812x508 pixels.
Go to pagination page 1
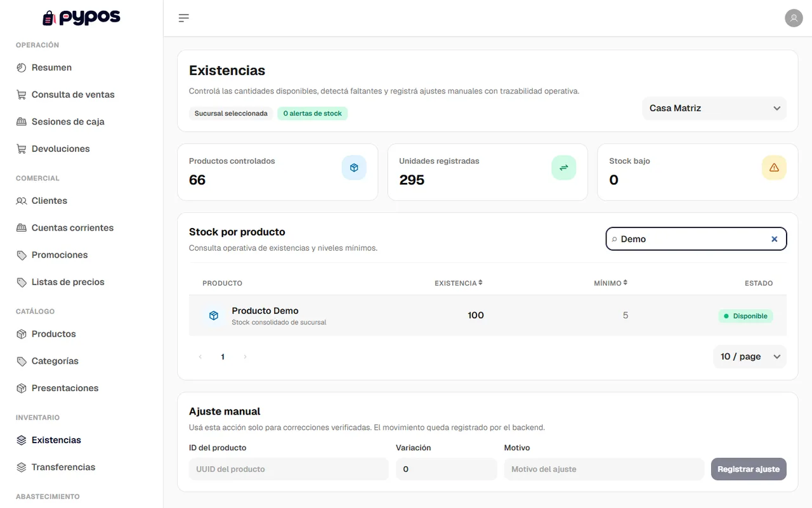pos(223,357)
